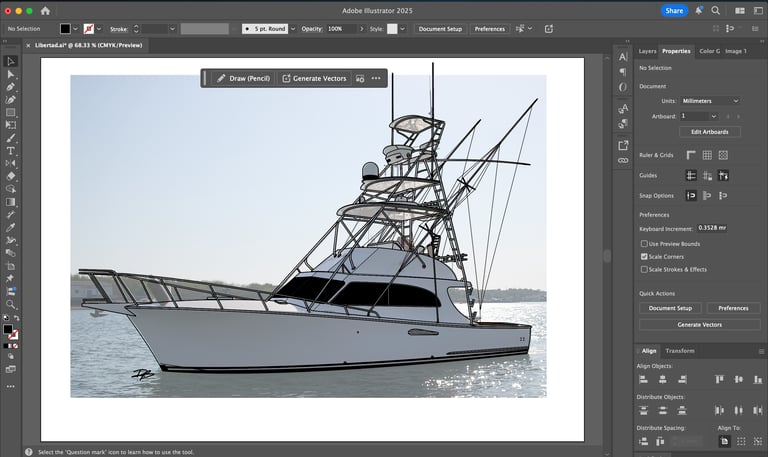The width and height of the screenshot is (768, 457).
Task: Select the Libertad.ai document tab
Action: [88, 45]
